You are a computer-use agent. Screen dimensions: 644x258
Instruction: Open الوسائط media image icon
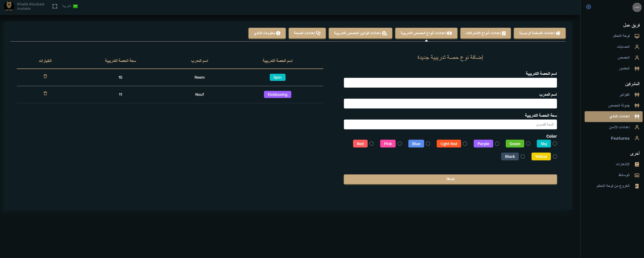tap(637, 175)
